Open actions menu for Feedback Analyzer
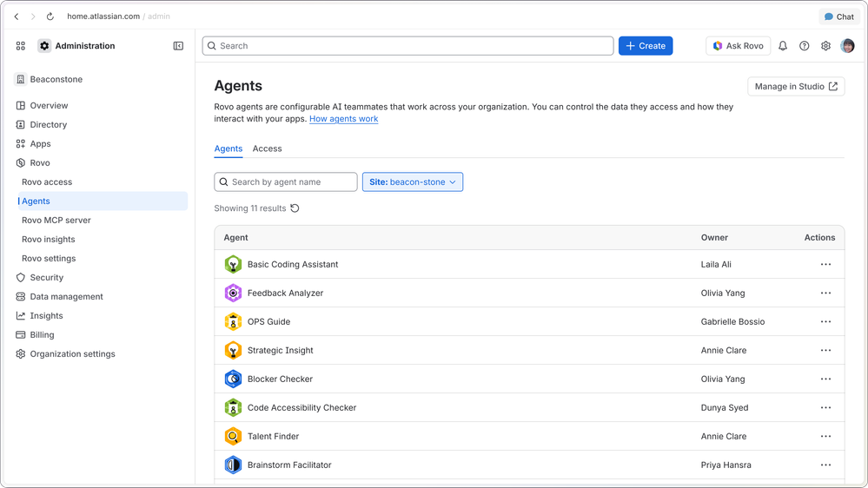 [x=826, y=293]
